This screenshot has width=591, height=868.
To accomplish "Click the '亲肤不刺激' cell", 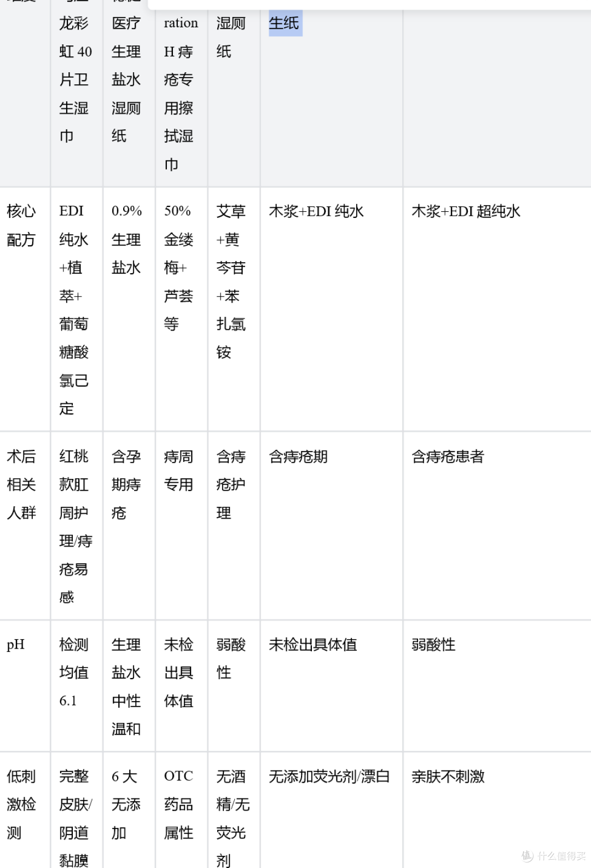I will point(497,811).
